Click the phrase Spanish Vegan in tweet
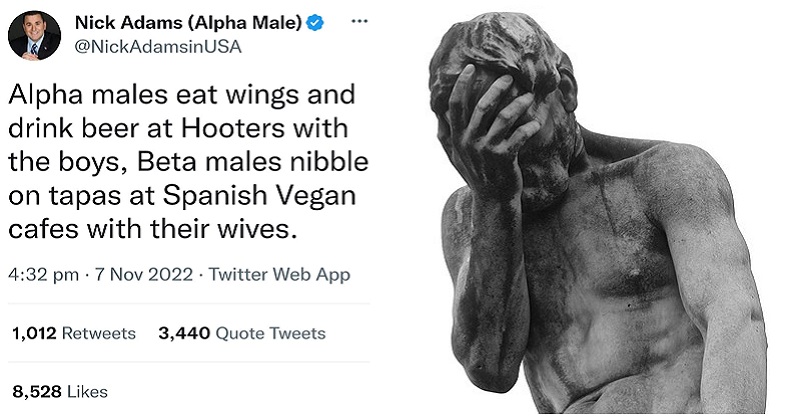 [259, 196]
